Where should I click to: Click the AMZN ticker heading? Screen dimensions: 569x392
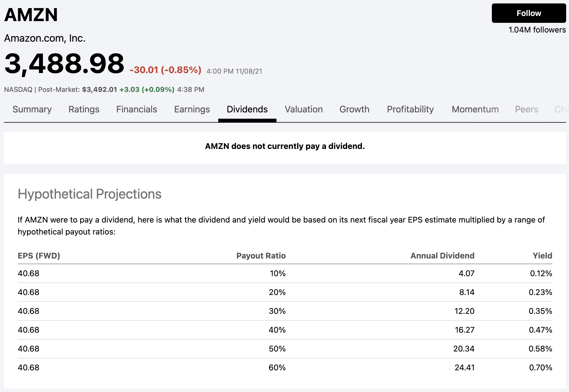(x=31, y=15)
